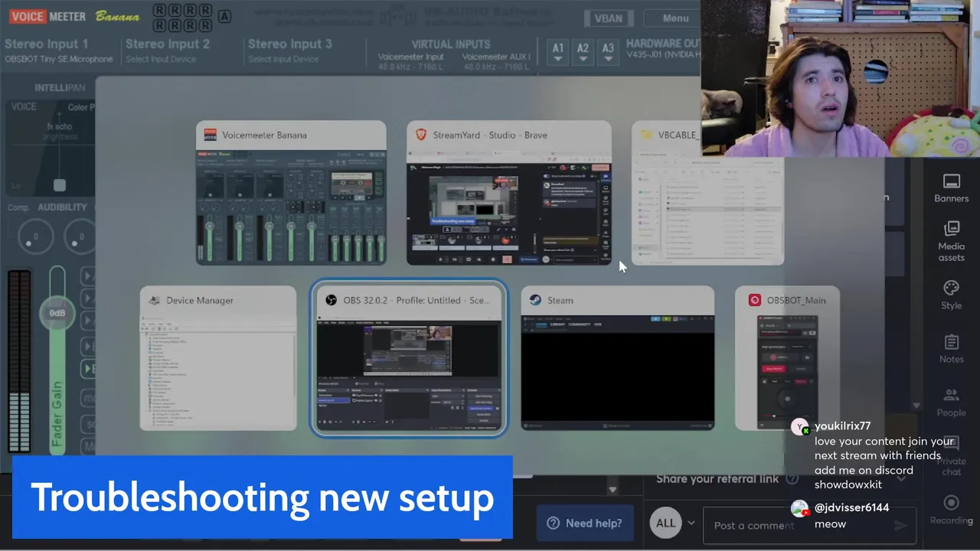Click the youkilrix77 comment username
This screenshot has width=980, height=551.
point(842,426)
